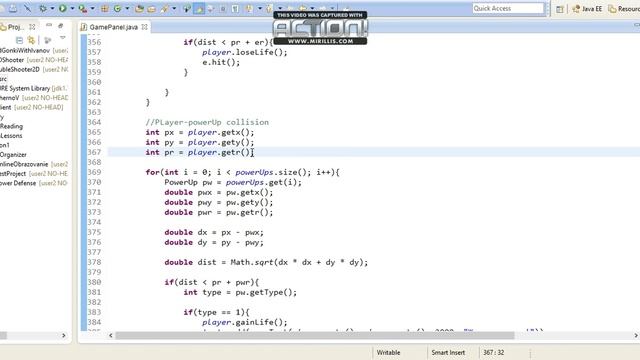Collapse all in Project Explorer
Screen dimensions: 640x360
(x=19, y=40)
